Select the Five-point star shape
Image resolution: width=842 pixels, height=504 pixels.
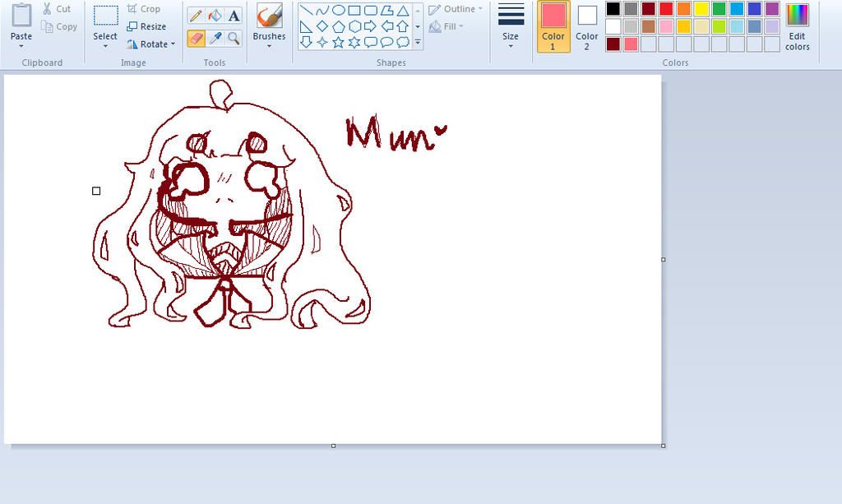(338, 43)
